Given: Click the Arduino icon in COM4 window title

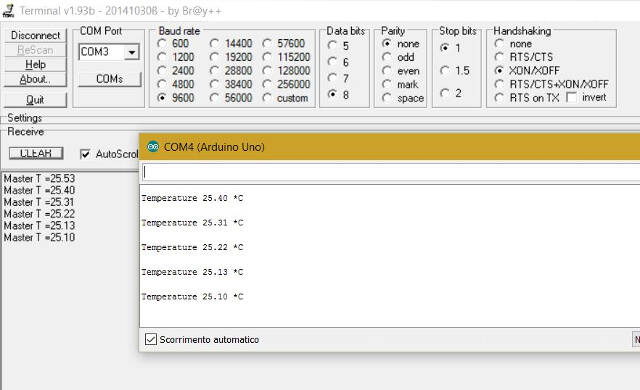Looking at the screenshot, I should point(153,147).
